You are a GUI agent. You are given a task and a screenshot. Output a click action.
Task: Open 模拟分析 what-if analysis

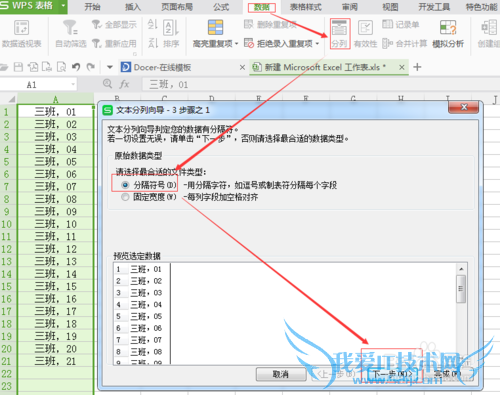[448, 34]
